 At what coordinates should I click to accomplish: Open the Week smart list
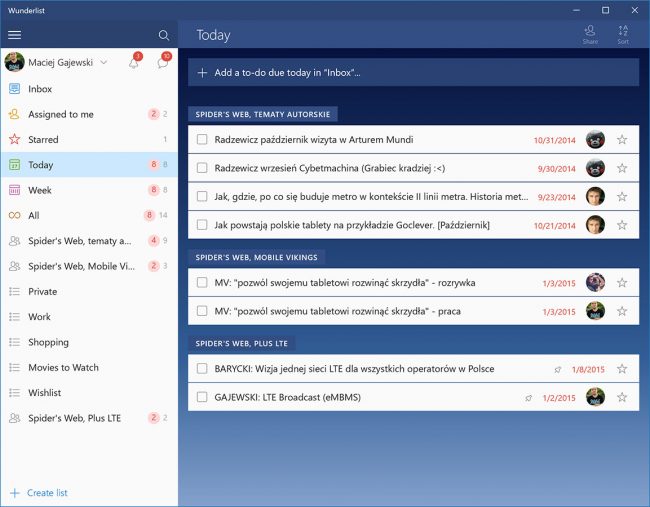tap(89, 190)
